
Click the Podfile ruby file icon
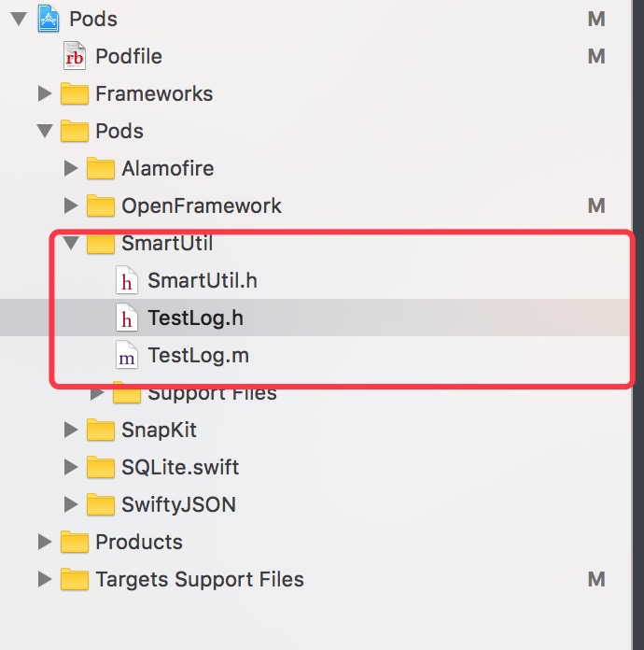(x=75, y=56)
